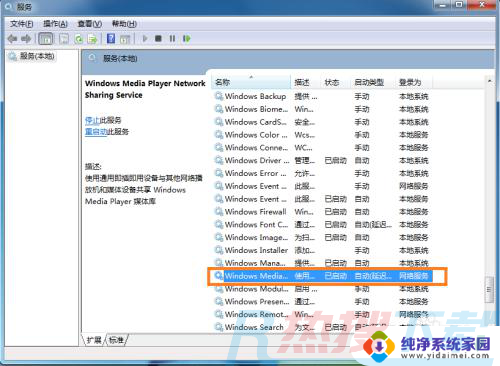The width and height of the screenshot is (500, 366).
Task: Select the Windows Image... service row
Action: (x=322, y=237)
